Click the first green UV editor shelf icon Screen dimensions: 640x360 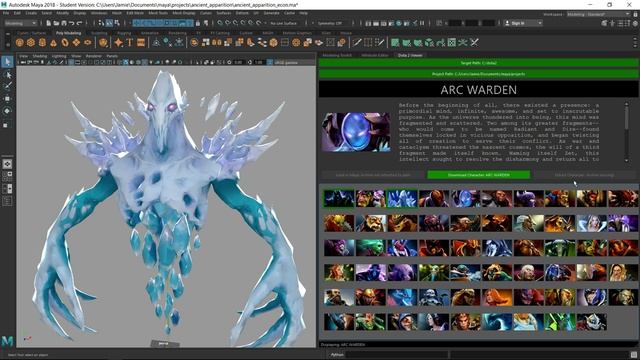pyautogui.click(x=395, y=42)
